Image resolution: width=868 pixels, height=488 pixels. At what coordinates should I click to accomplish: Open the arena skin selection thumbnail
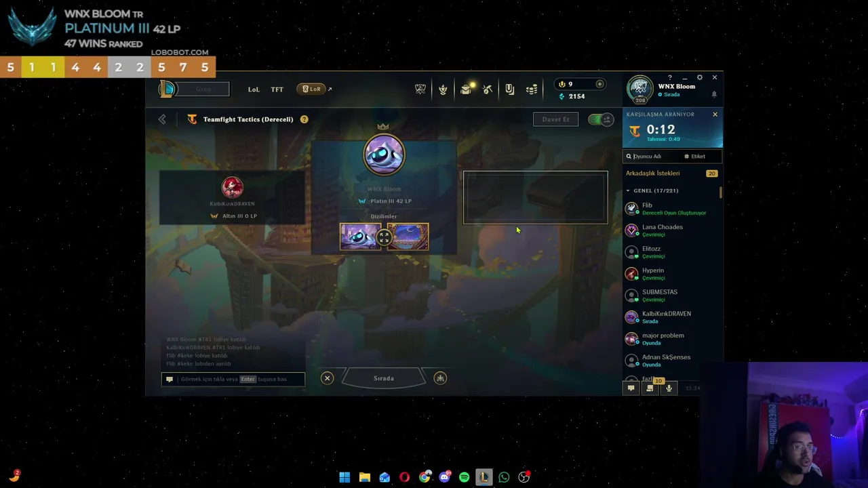408,237
